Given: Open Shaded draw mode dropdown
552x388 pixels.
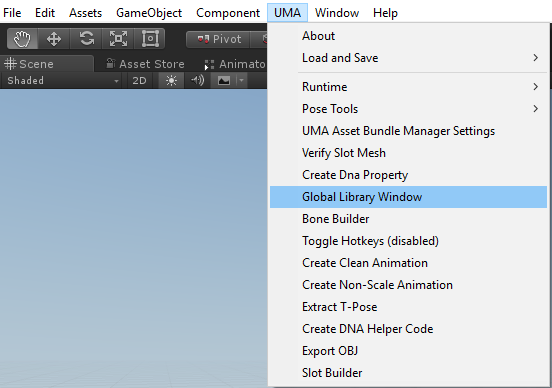Looking at the screenshot, I should pyautogui.click(x=63, y=81).
